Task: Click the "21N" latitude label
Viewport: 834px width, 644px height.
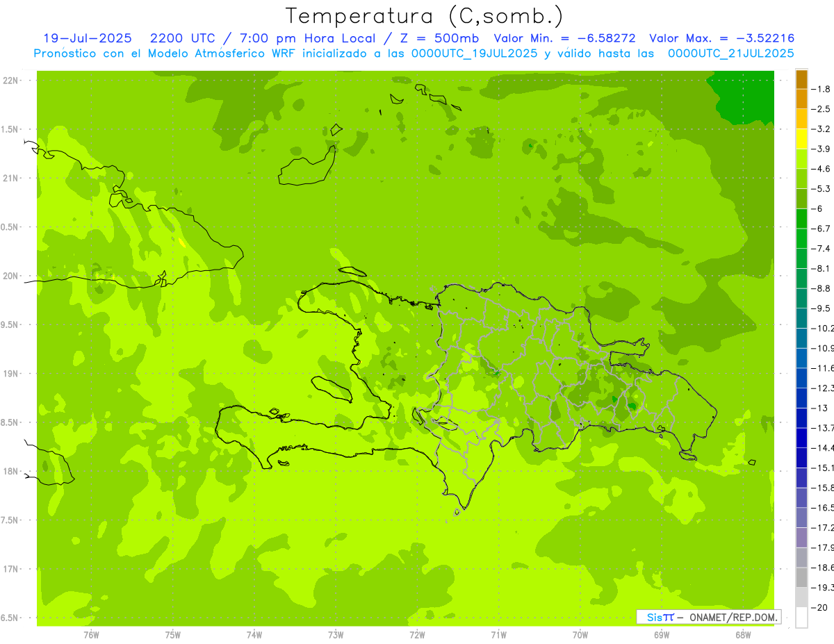Action: click(x=10, y=179)
